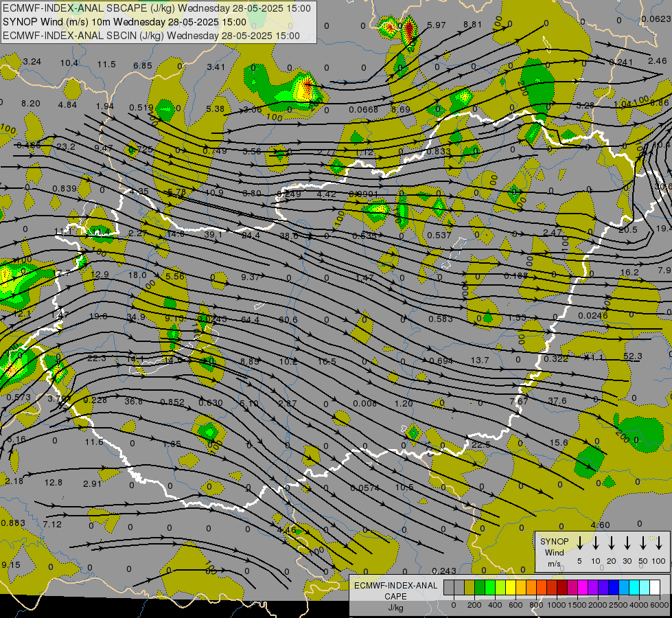Viewport: 672px width, 618px height.
Task: Select the olive swatch in CAPE legend
Action: tap(470, 587)
